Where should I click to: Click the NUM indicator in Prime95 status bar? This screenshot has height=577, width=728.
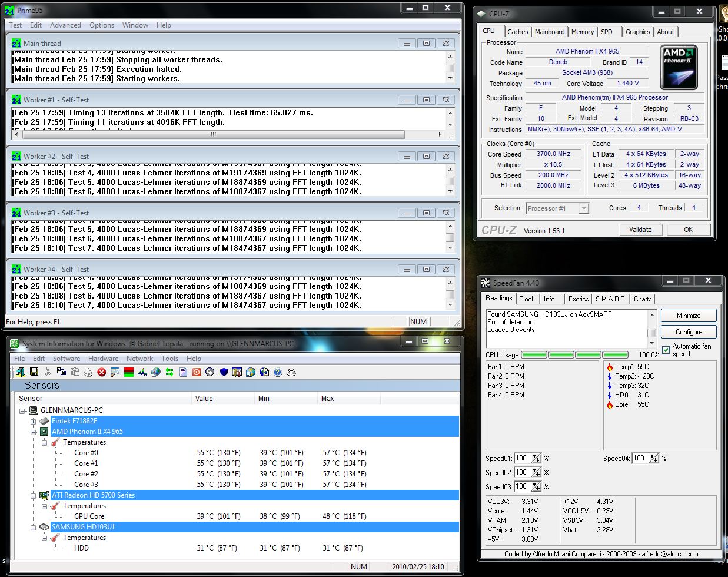coord(418,322)
